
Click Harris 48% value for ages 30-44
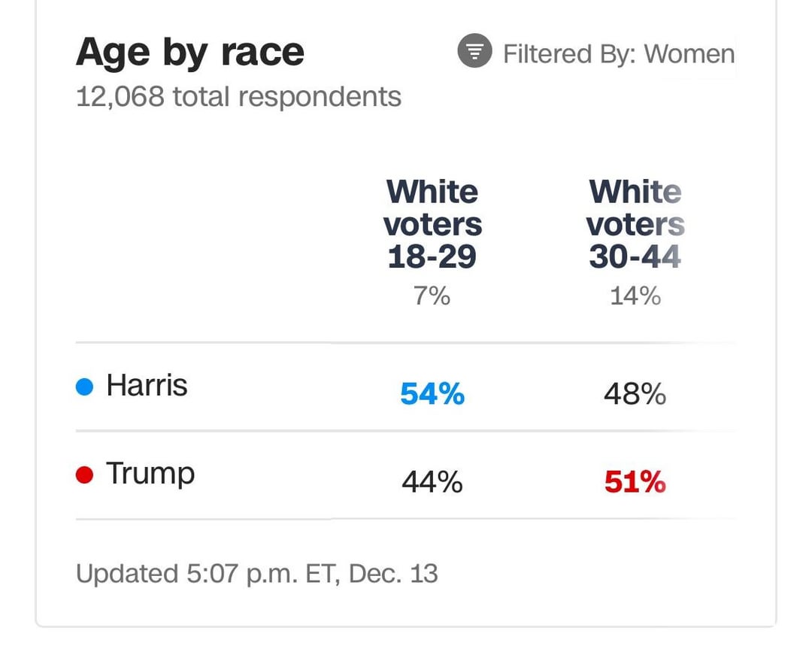(635, 393)
